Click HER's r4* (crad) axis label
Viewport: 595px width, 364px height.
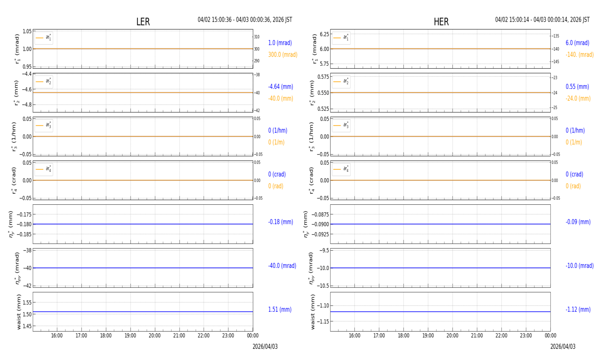tap(311, 180)
